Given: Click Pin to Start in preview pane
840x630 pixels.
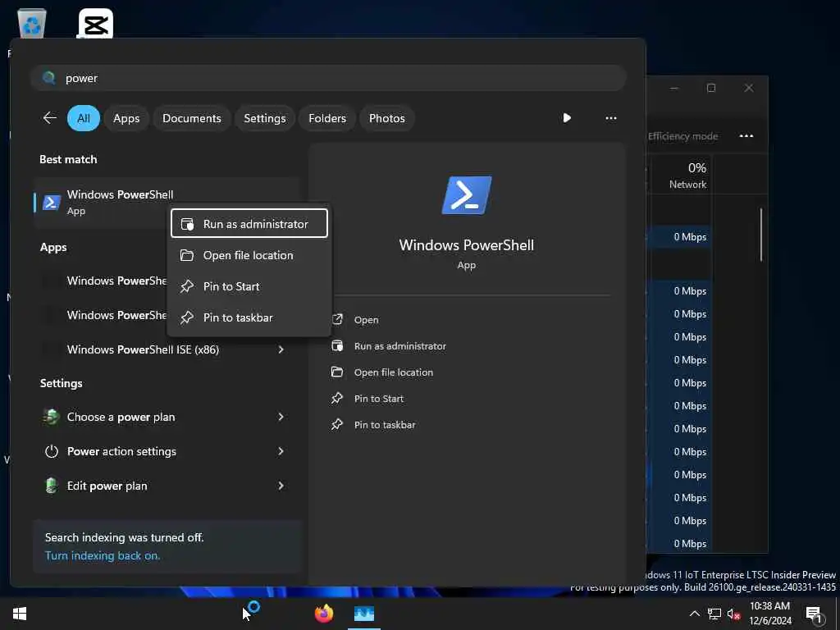Looking at the screenshot, I should (x=379, y=399).
